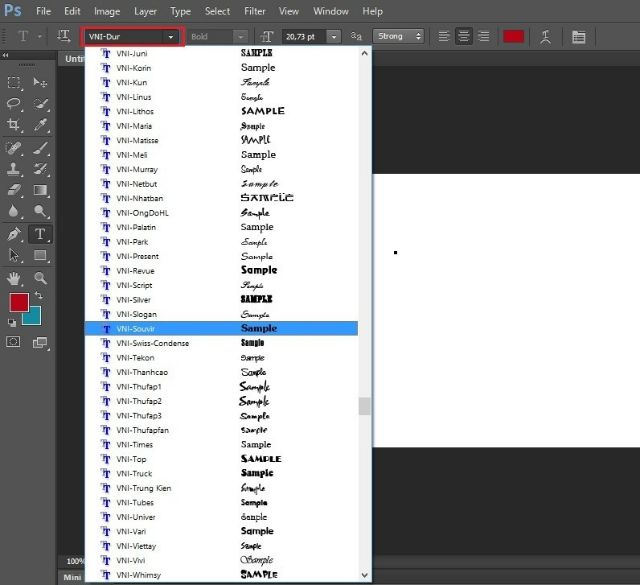Image resolution: width=640 pixels, height=585 pixels.
Task: Choose the VNI-Whimsy font
Action: click(x=221, y=575)
